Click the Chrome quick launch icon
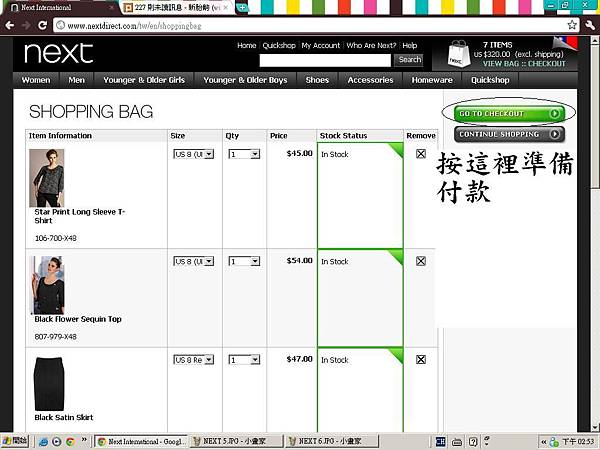The image size is (600, 450). coord(70,442)
